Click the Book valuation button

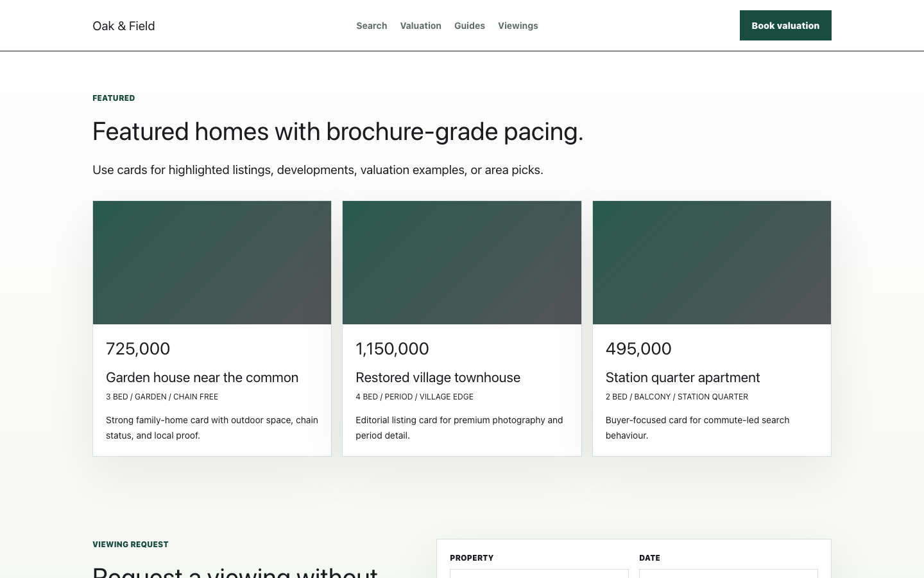coord(785,26)
